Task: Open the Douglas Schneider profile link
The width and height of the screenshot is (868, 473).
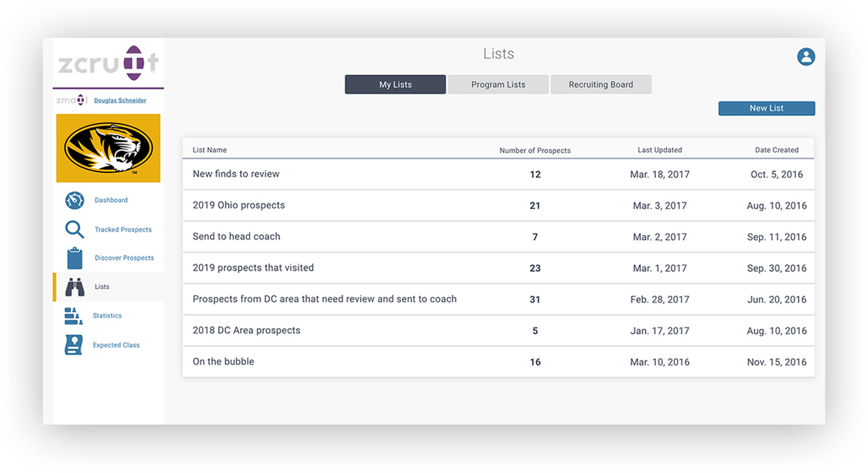Action: pyautogui.click(x=120, y=101)
